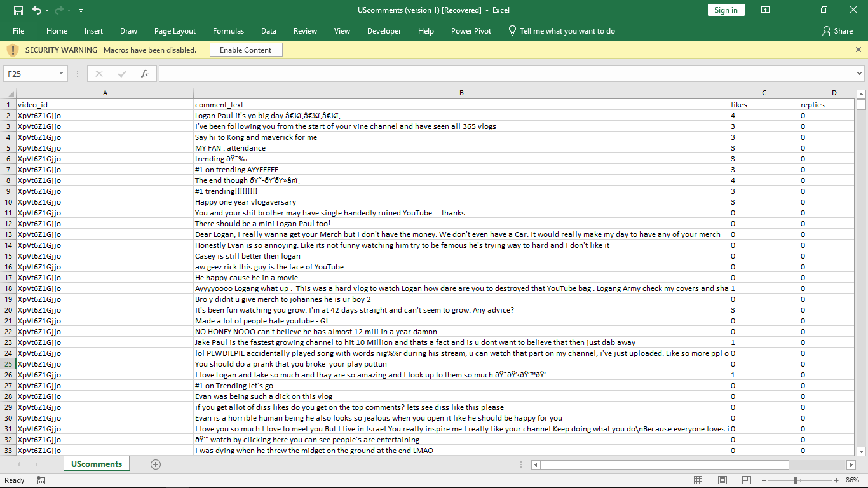Click the zoom slider handle
The height and width of the screenshot is (488, 868).
click(x=796, y=480)
